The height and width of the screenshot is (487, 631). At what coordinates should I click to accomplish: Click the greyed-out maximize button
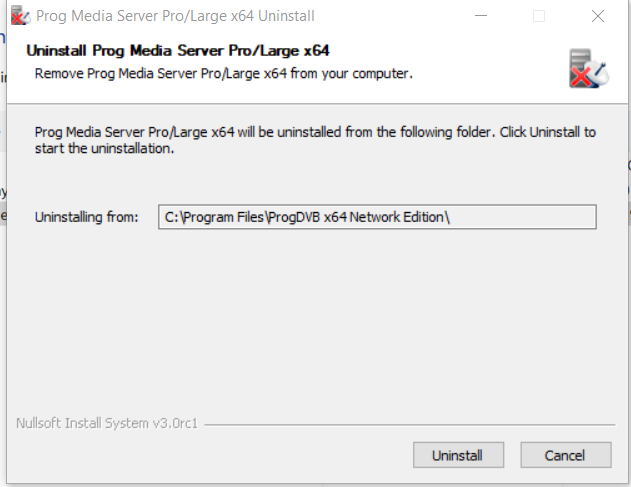540,17
